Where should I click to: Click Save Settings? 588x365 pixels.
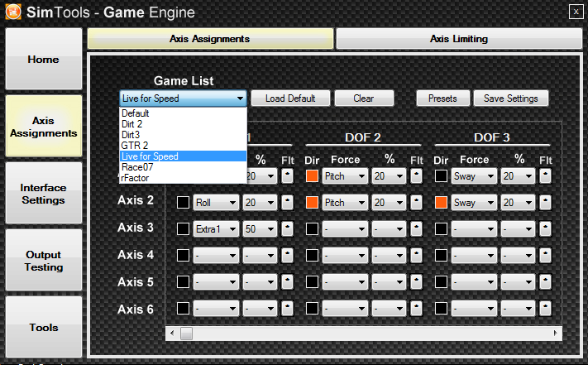[511, 98]
